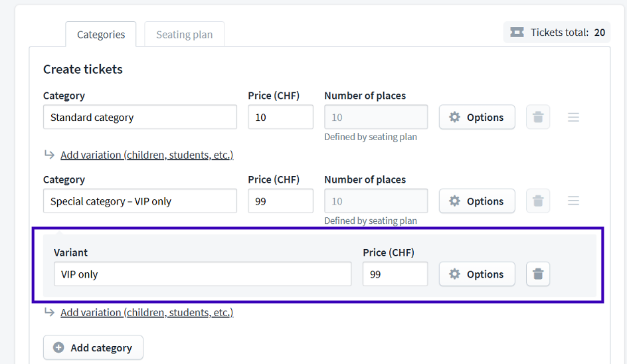627x364 pixels.
Task: Click gear icon in Standard category Options
Action: (x=455, y=117)
